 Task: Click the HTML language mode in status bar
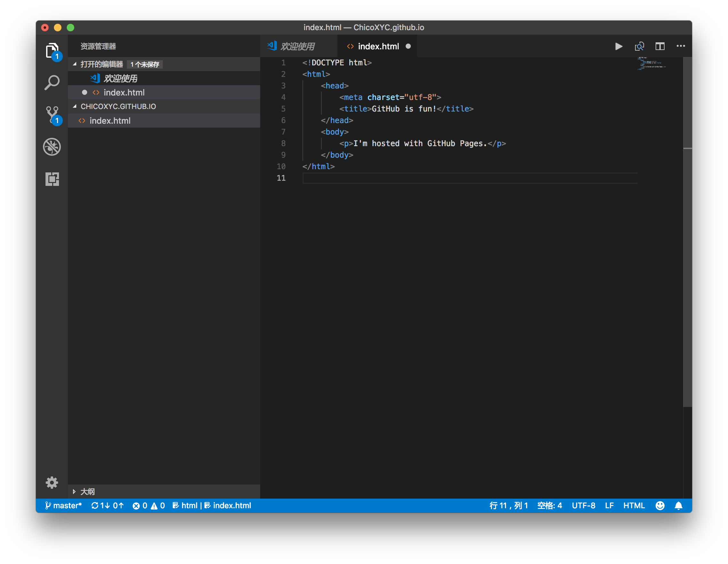point(634,506)
